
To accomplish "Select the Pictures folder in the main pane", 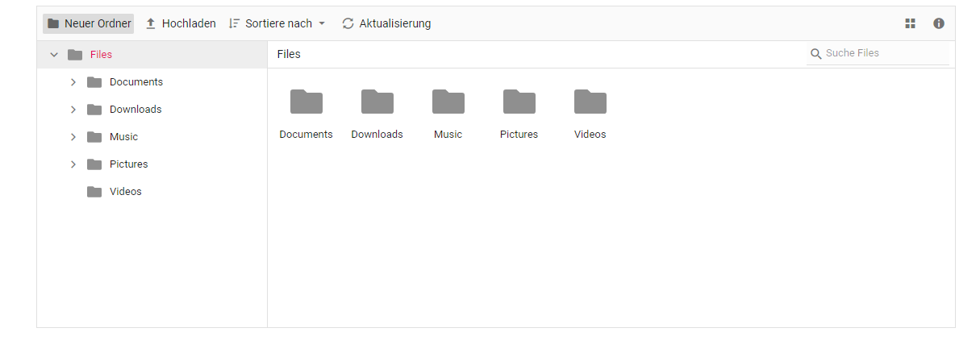I will (x=519, y=114).
